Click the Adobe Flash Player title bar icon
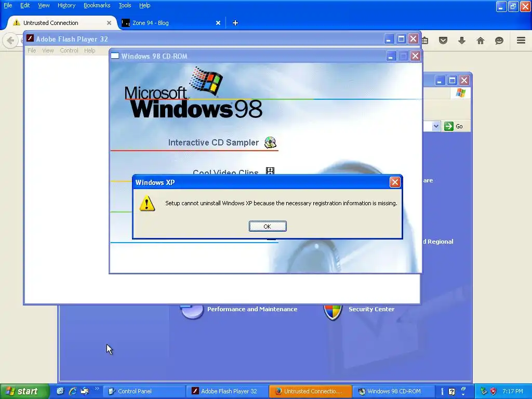The width and height of the screenshot is (532, 399). (30, 38)
